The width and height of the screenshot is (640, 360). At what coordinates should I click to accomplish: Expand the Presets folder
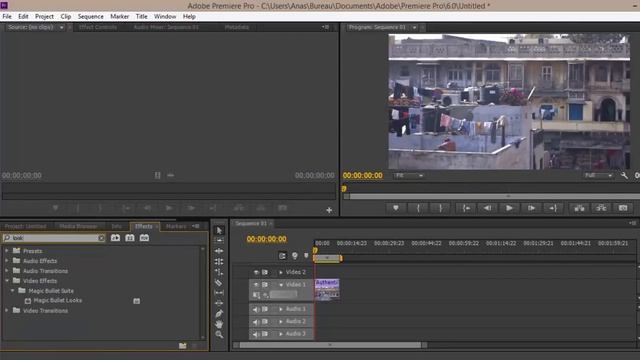[7, 251]
